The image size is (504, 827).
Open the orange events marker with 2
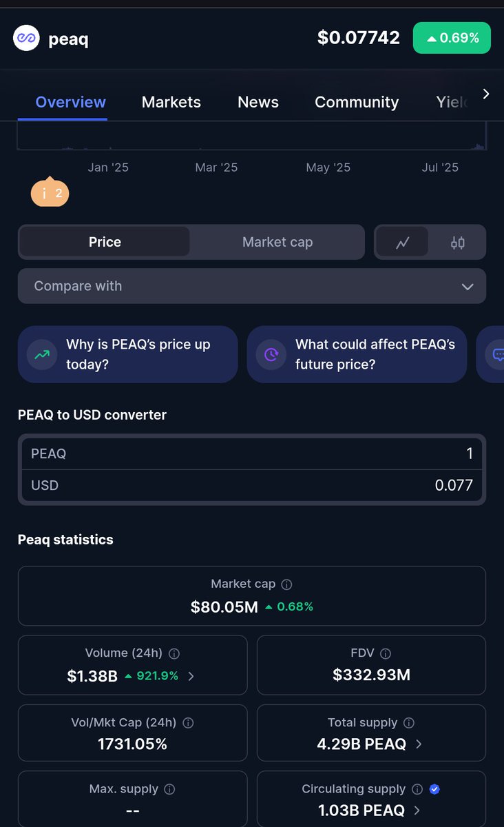tap(50, 193)
